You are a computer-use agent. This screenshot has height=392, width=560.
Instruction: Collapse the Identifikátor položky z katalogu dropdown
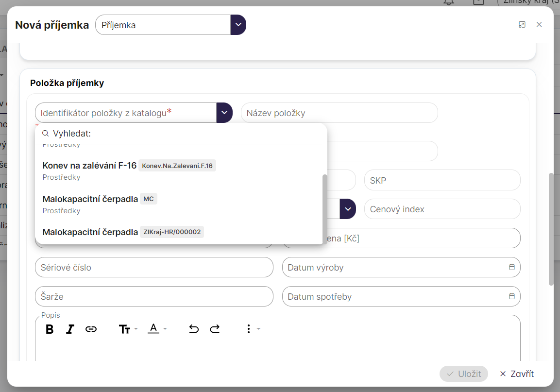(x=224, y=113)
